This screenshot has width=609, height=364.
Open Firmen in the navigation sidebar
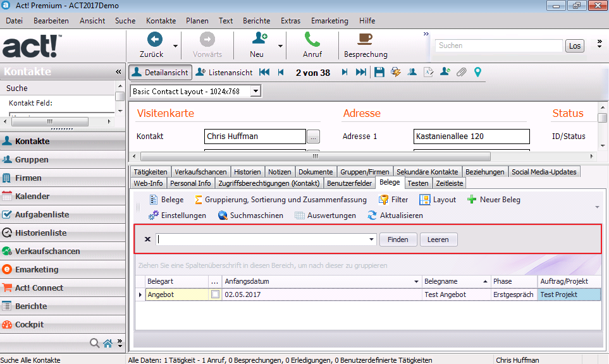[63, 178]
